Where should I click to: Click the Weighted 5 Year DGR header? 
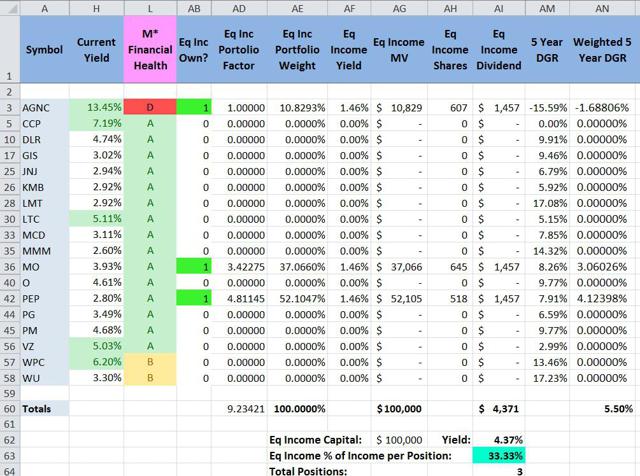coord(602,49)
